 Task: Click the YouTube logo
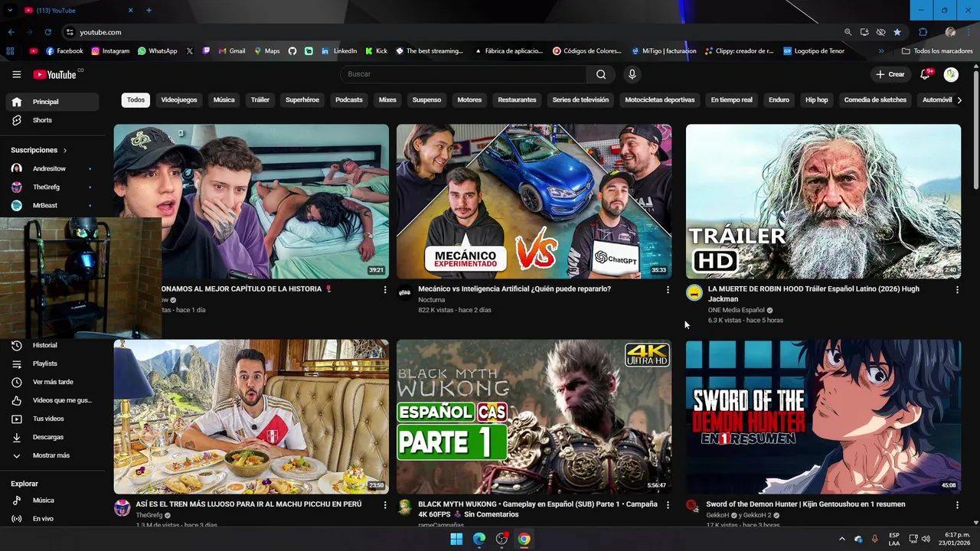pos(55,74)
